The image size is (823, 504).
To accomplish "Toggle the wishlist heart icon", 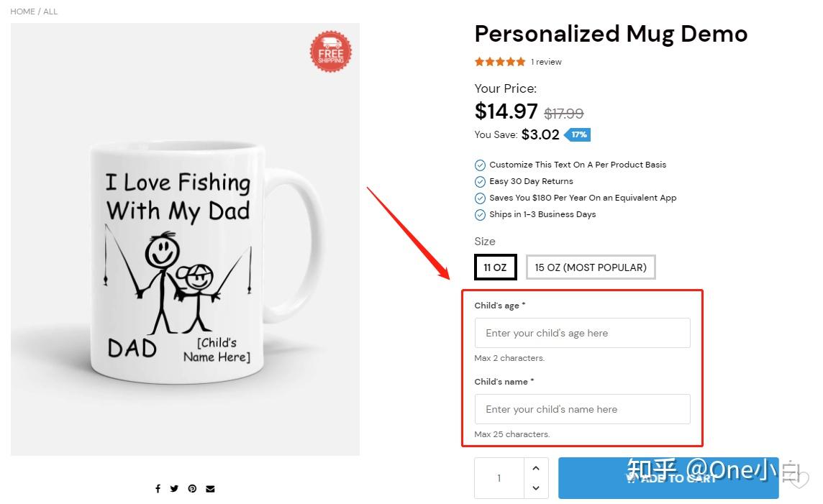I will (800, 480).
